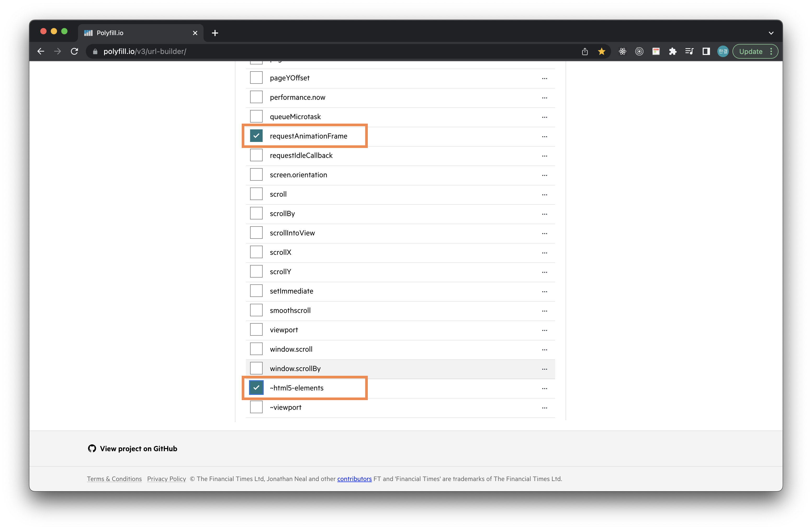Enable the smoothscroll polyfill checkbox
Viewport: 812px width, 530px height.
(256, 310)
